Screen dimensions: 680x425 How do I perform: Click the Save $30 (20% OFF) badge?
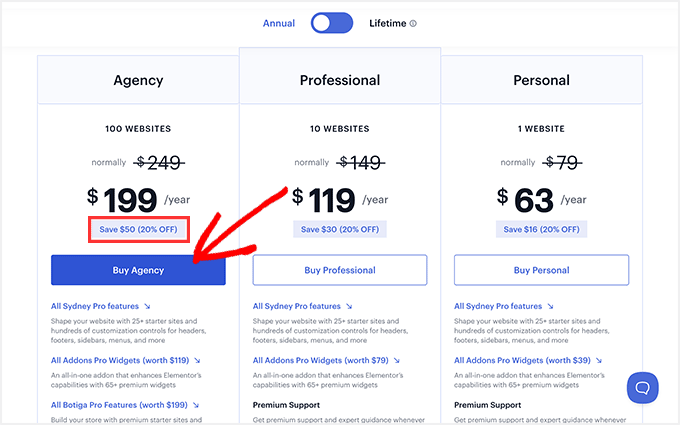[340, 230]
